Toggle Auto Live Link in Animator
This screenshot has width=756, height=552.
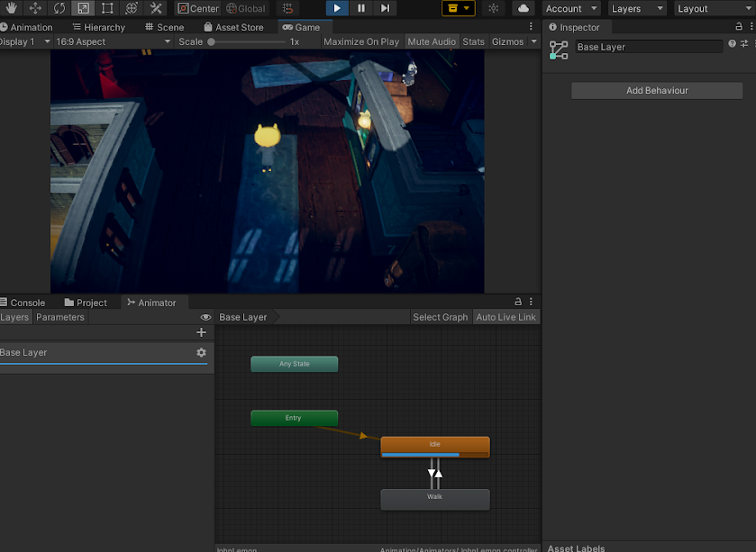[506, 317]
